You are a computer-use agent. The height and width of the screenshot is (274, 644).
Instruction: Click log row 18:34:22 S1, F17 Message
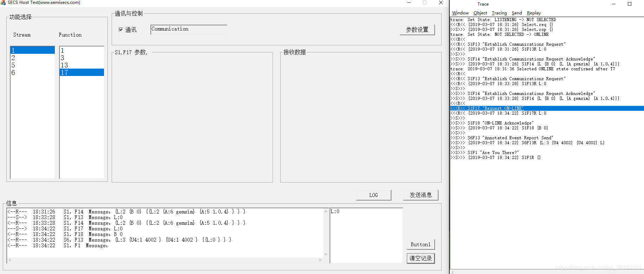65,229
